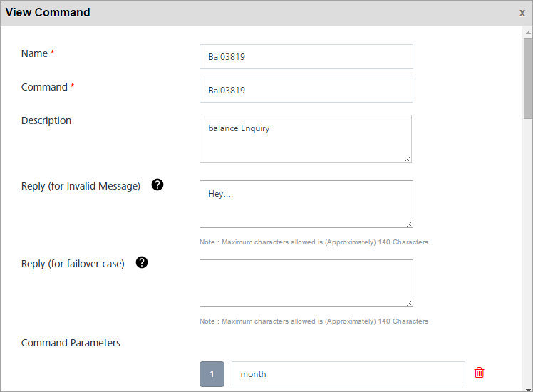Click the scrollbar up arrow
Image resolution: width=533 pixels, height=392 pixels.
pos(528,33)
